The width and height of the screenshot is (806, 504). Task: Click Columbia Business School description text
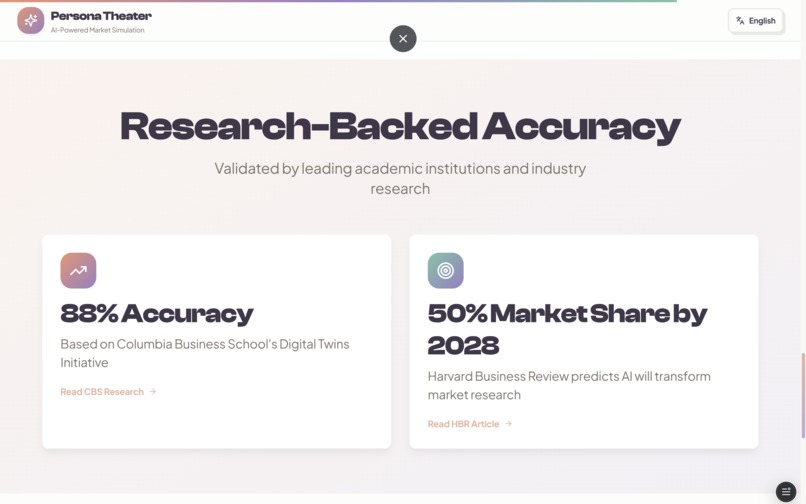click(205, 353)
